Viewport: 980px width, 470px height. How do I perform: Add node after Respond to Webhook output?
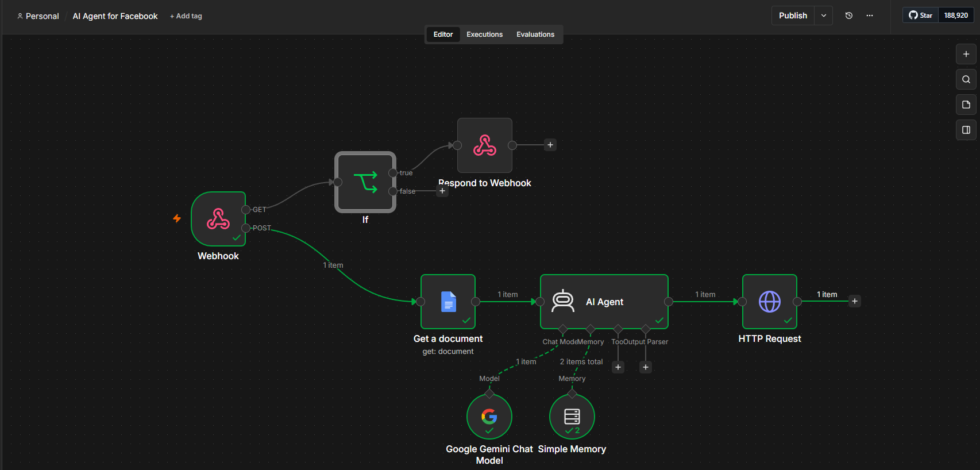point(550,145)
